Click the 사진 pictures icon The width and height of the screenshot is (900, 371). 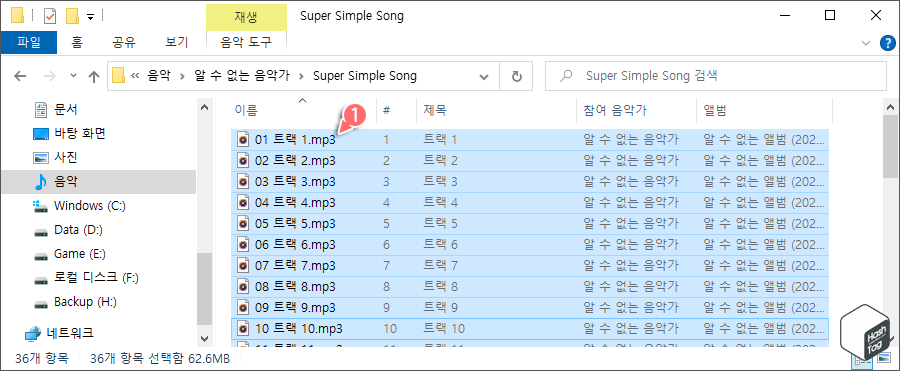(41, 158)
